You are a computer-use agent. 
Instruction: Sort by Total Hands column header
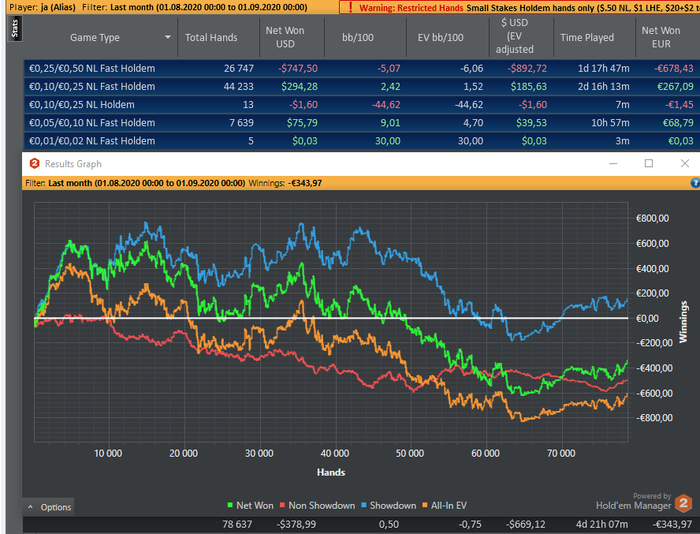click(x=211, y=37)
